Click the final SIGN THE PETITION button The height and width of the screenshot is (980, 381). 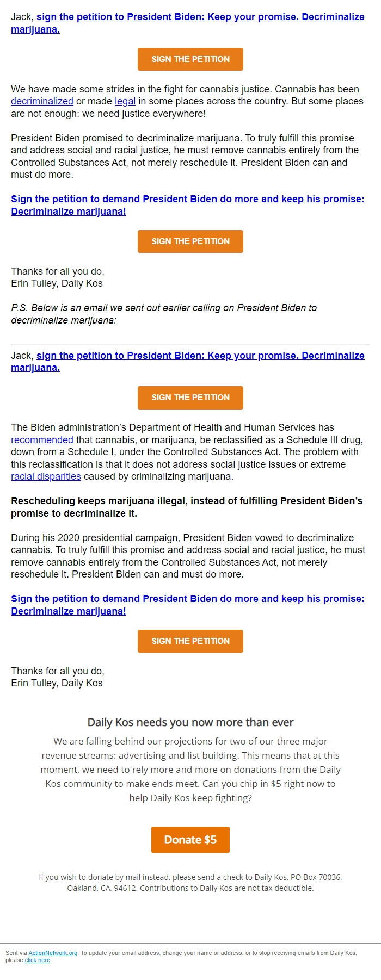pos(190,641)
